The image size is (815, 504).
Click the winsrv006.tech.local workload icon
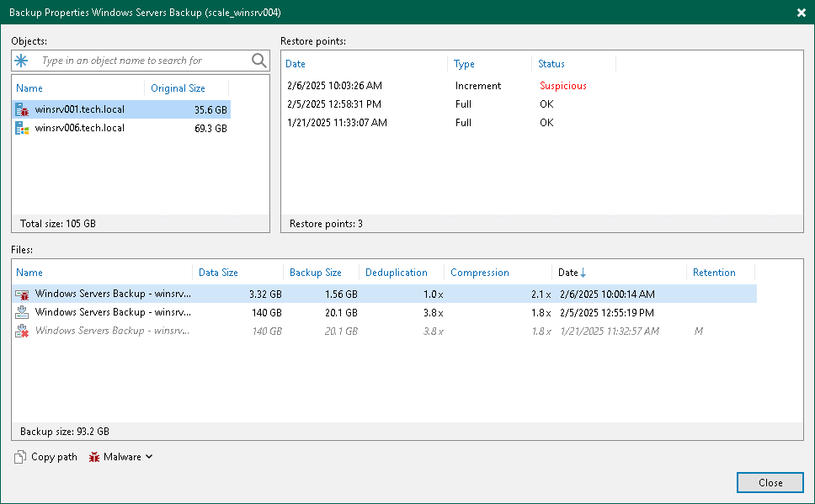click(x=21, y=128)
